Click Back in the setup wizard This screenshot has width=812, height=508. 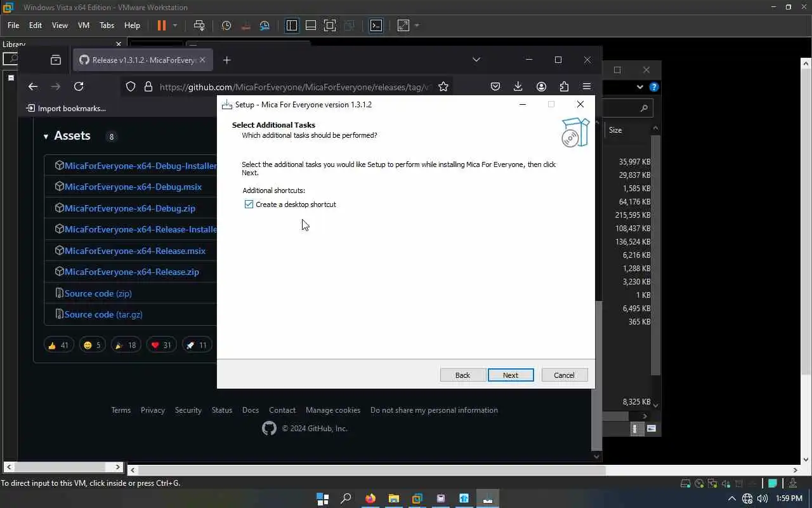[x=462, y=375]
